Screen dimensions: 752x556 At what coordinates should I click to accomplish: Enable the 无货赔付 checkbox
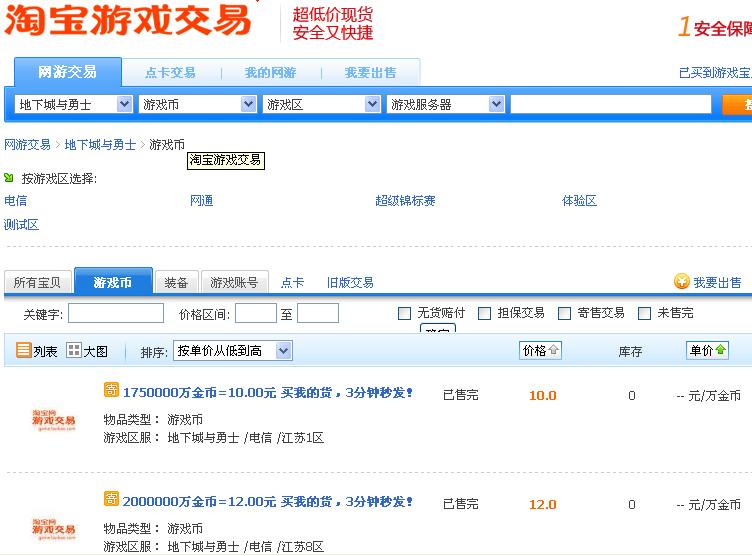pyautogui.click(x=404, y=313)
